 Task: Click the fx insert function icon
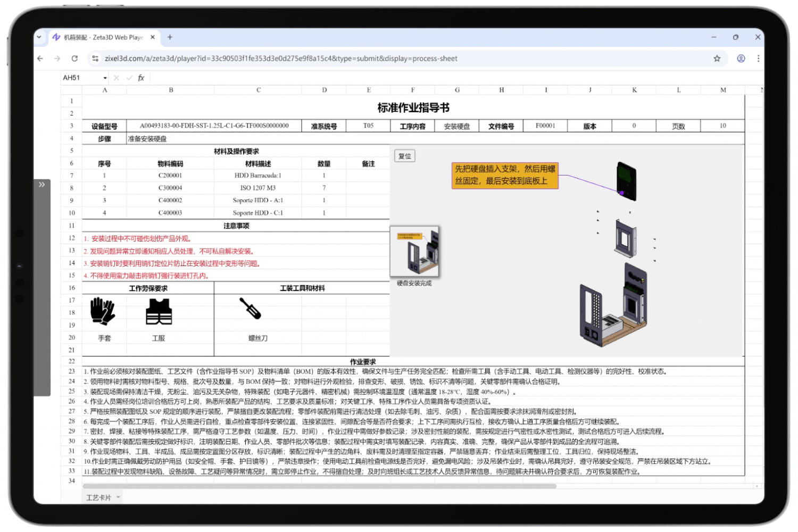tap(141, 78)
